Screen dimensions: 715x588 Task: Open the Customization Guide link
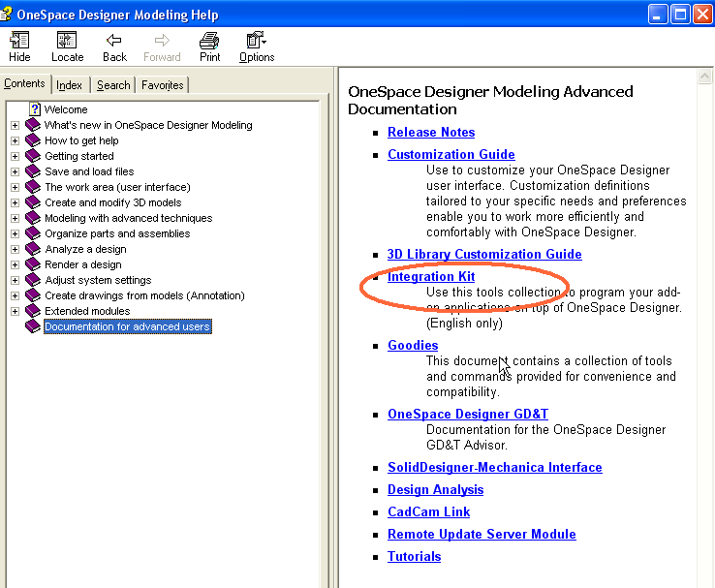(x=451, y=155)
